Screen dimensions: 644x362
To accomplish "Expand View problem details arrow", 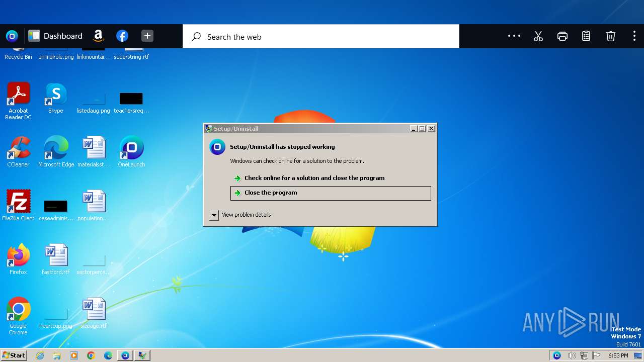I will pyautogui.click(x=214, y=215).
